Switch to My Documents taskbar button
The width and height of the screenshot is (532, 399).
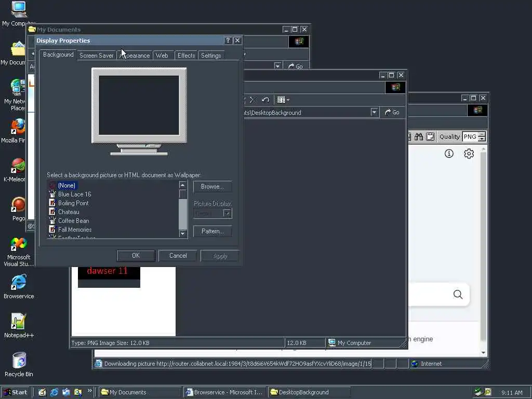pyautogui.click(x=140, y=392)
